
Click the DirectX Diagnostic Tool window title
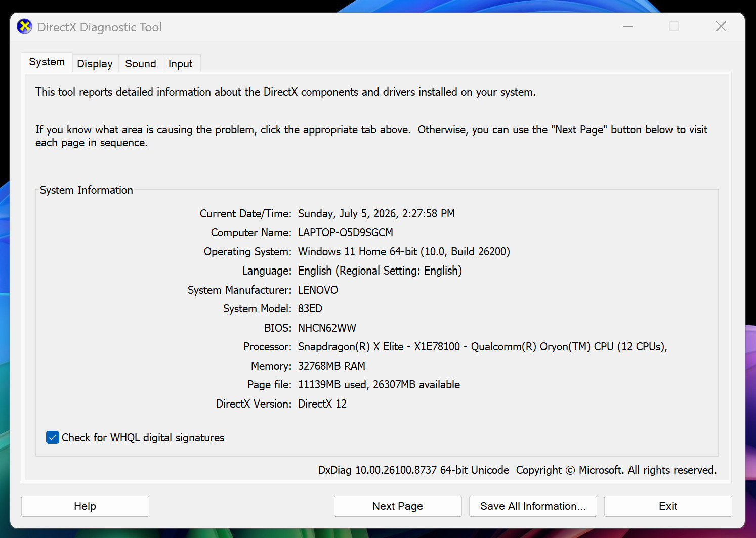(x=100, y=27)
